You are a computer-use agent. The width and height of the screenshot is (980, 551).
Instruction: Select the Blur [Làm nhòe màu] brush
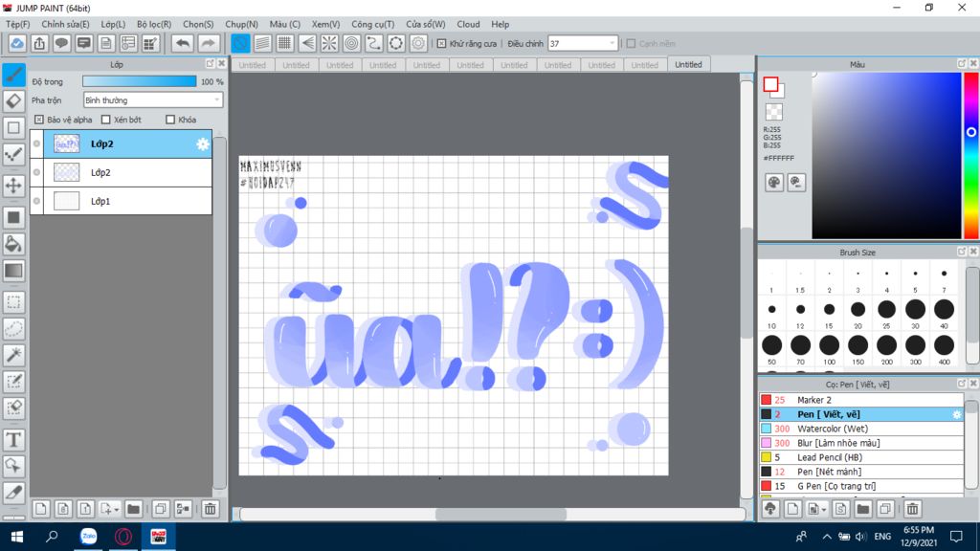click(x=861, y=443)
